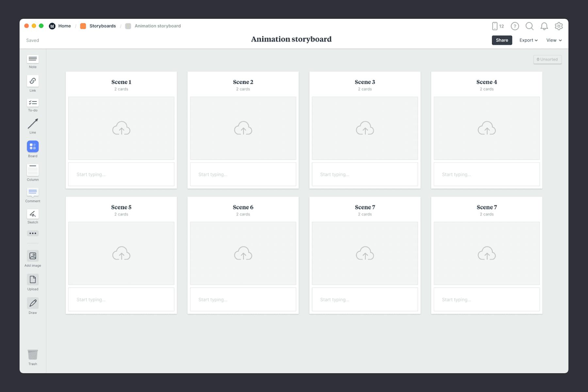Image resolution: width=588 pixels, height=392 pixels.
Task: Navigate to Storyboards breadcrumb
Action: [103, 26]
